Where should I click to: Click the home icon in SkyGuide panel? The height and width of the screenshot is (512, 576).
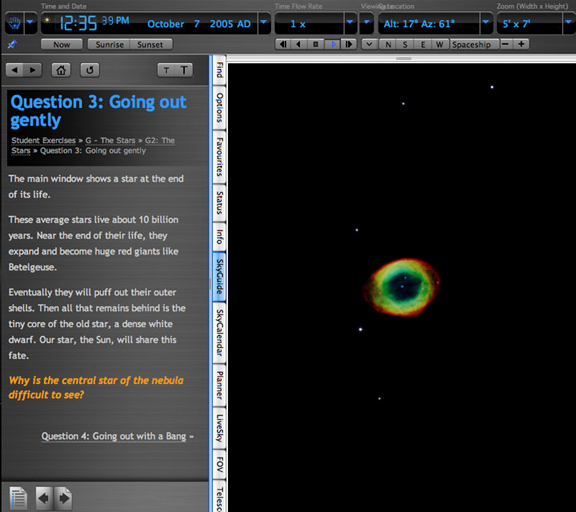pyautogui.click(x=61, y=70)
